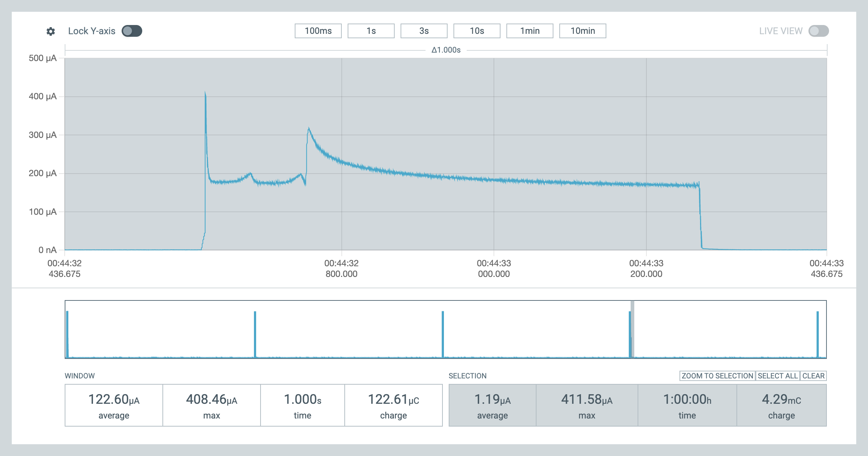This screenshot has width=868, height=456.
Task: Click the 408.46µA max value in WINDOW stats
Action: coord(211,400)
